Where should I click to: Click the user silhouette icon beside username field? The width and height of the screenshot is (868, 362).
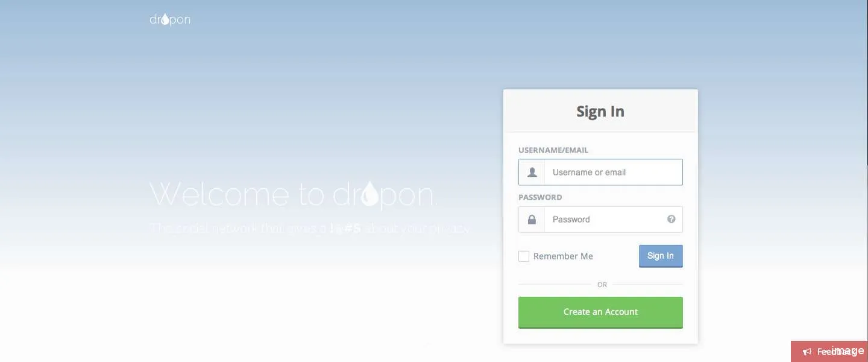[532, 173]
